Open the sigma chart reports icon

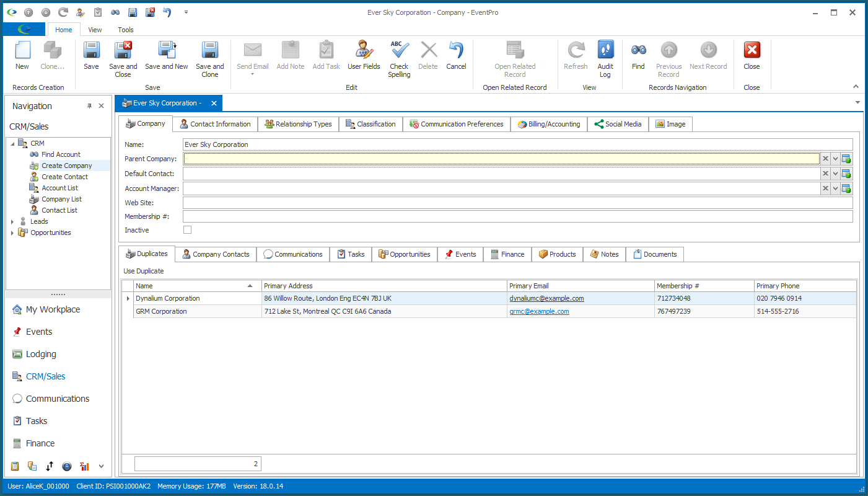(84, 466)
